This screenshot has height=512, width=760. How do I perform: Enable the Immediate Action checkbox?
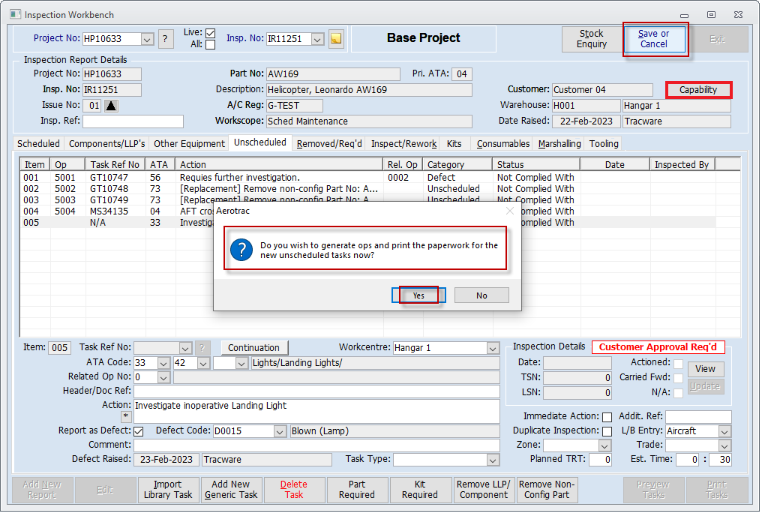pyautogui.click(x=606, y=416)
